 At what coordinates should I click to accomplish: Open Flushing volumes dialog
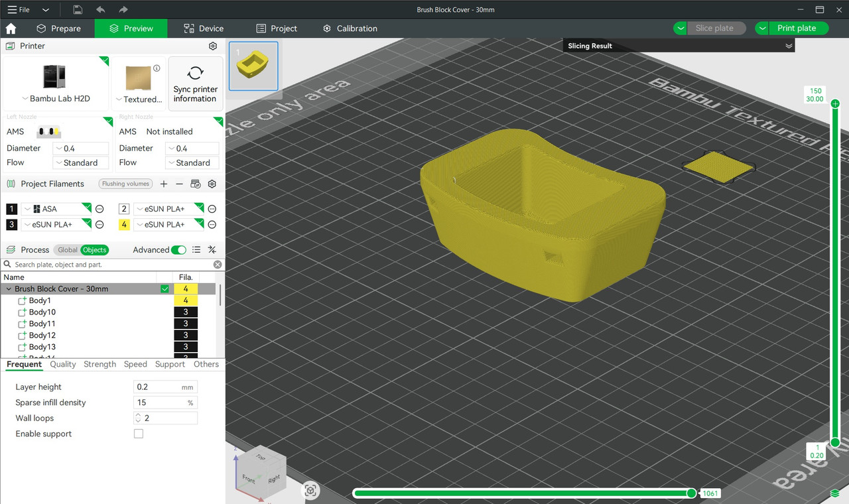(126, 184)
